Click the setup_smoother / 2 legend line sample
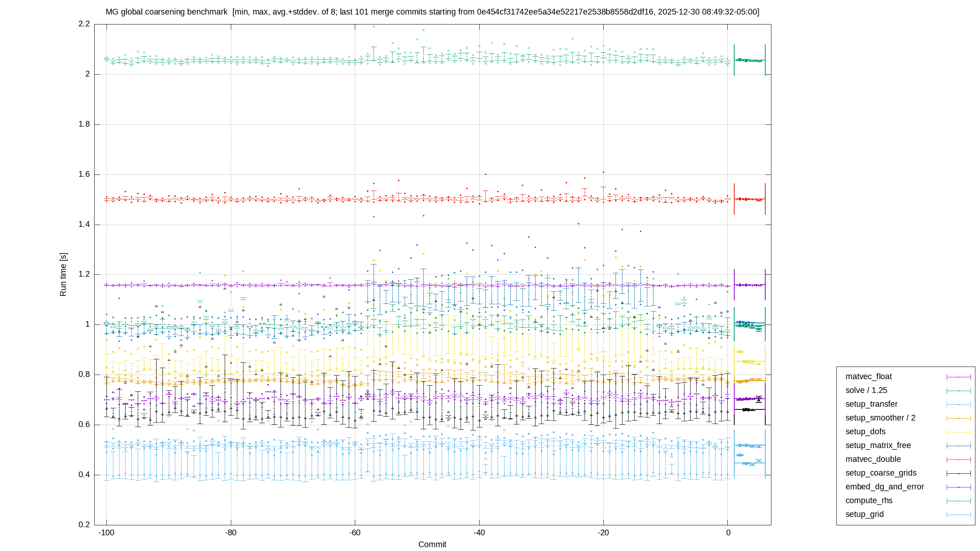This screenshot has height=551, width=980. tap(959, 418)
